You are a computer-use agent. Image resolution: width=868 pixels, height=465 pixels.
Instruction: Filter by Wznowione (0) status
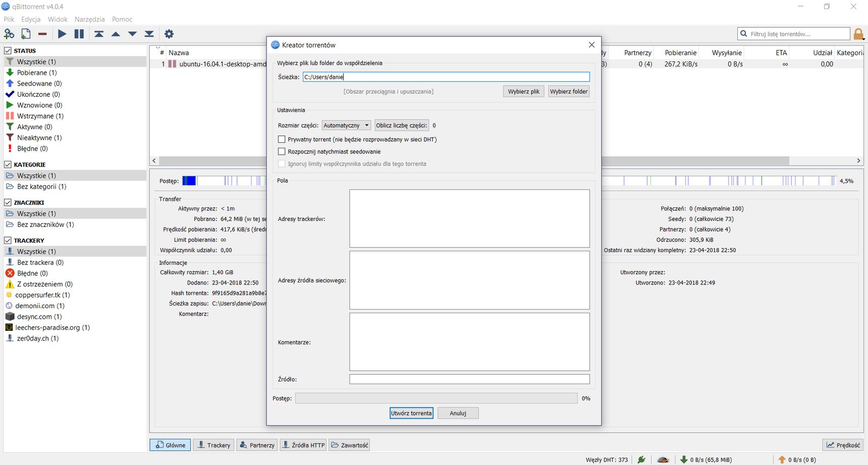75,105
